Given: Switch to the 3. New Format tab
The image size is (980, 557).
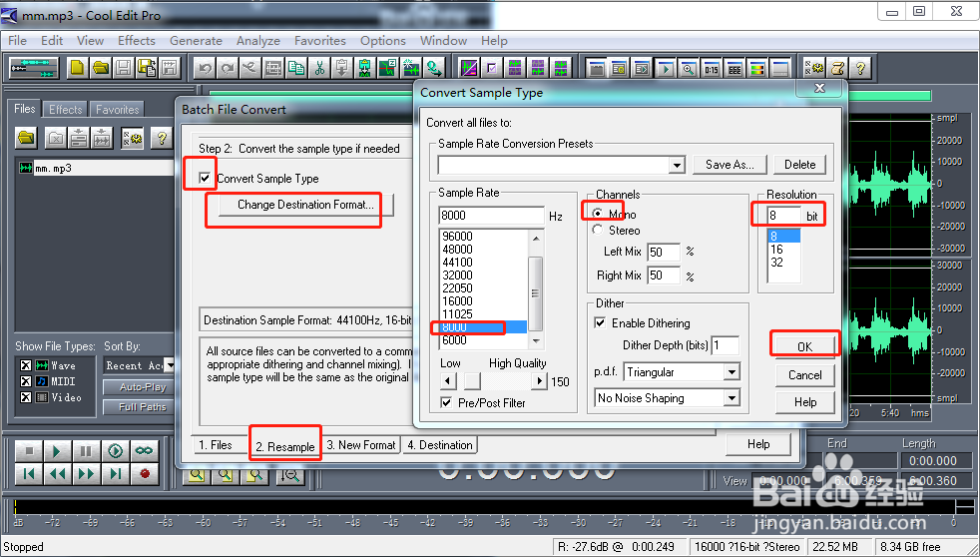Looking at the screenshot, I should point(361,445).
